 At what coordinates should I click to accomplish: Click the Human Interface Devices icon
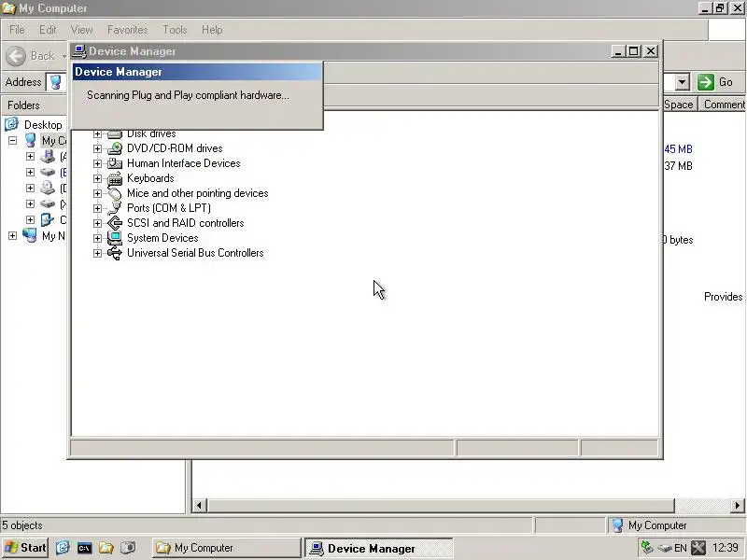click(114, 163)
